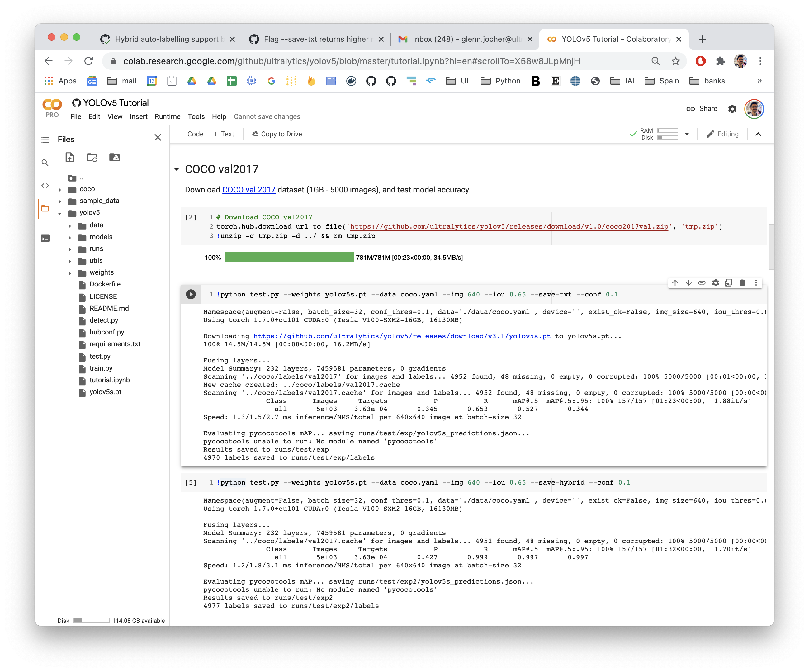Click Copy to Drive
Image resolution: width=809 pixels, height=672 pixels.
[277, 134]
